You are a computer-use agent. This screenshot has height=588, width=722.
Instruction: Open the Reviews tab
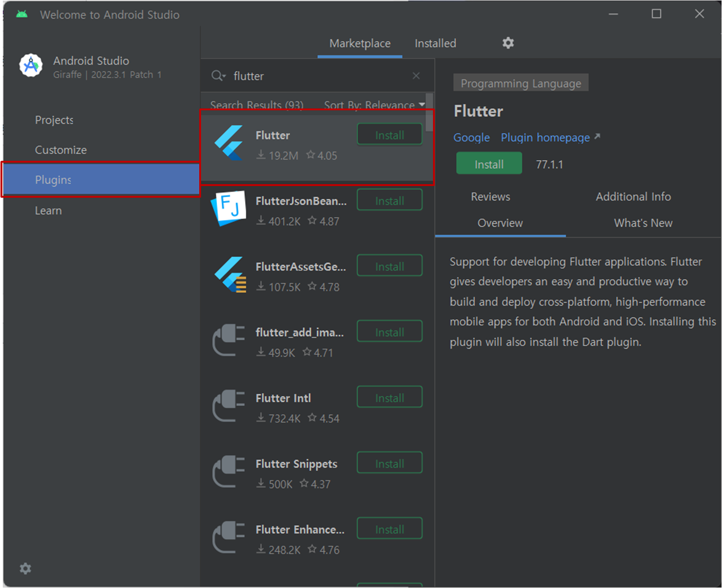tap(491, 197)
